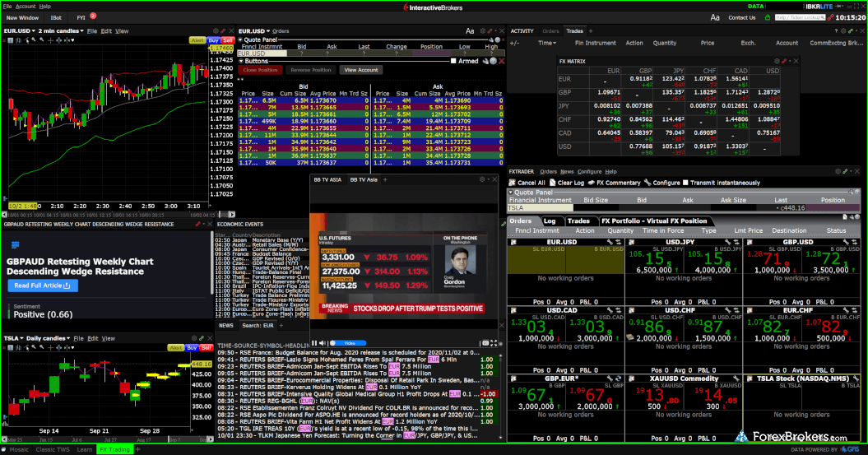The height and width of the screenshot is (455, 868).
Task: Click settings gear on TSLA chart window
Action: pyautogui.click(x=193, y=338)
